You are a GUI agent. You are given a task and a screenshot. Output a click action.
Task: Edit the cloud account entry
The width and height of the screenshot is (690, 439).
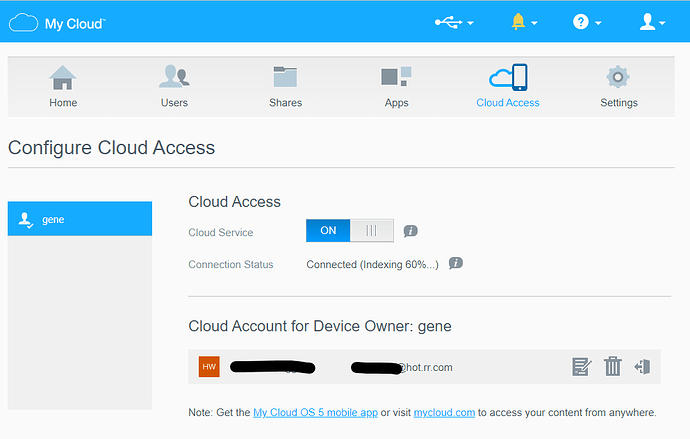tap(582, 367)
